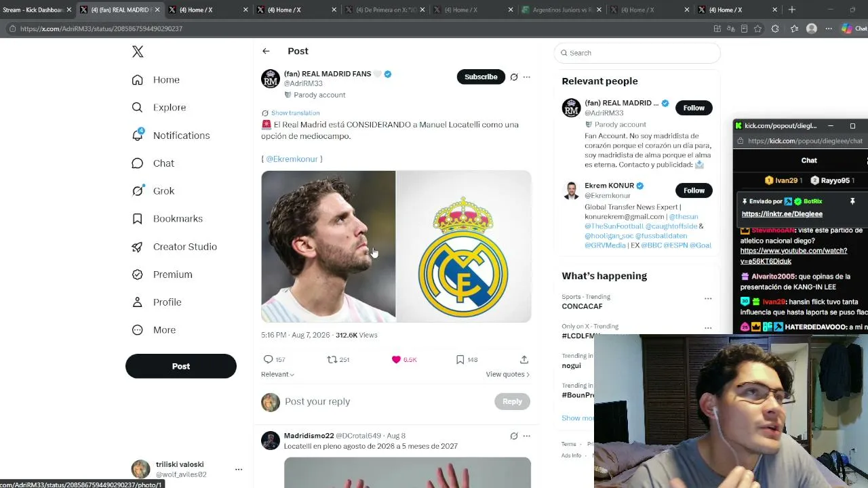The height and width of the screenshot is (488, 868).
Task: Click the @thesun link in Ekrem's bio
Action: click(684, 217)
